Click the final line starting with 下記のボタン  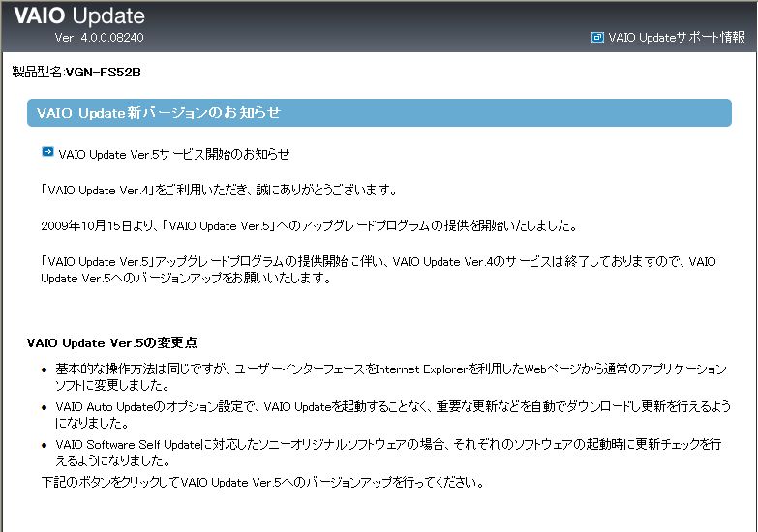(261, 482)
